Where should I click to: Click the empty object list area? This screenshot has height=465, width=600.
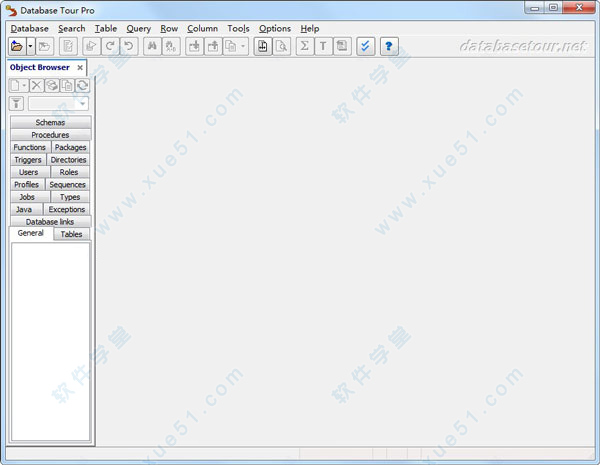click(x=51, y=341)
